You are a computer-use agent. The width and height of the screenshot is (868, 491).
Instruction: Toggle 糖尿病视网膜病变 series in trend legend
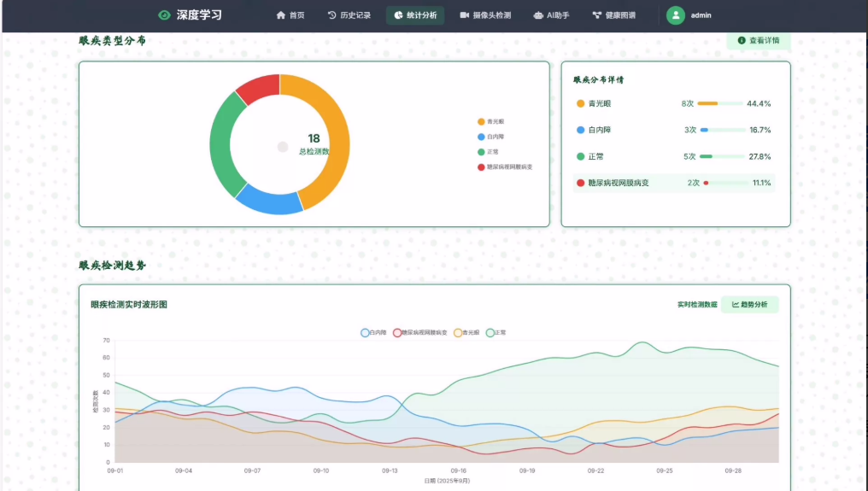(420, 333)
